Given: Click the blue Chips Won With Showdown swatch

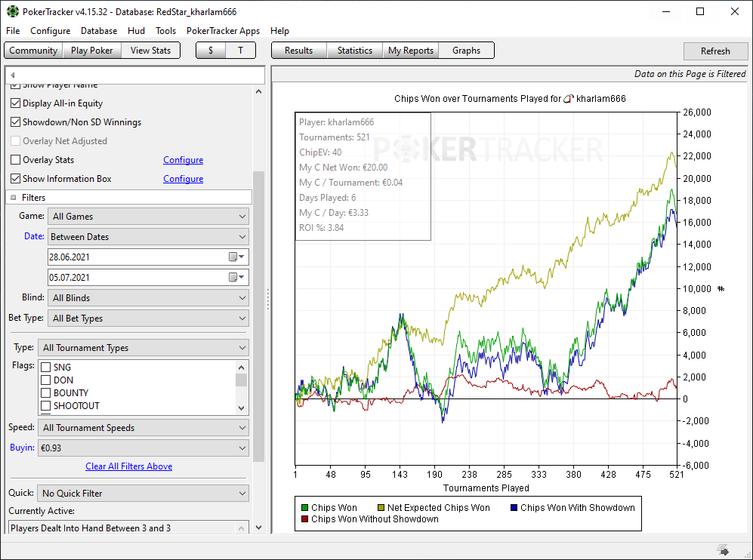Looking at the screenshot, I should pos(514,508).
